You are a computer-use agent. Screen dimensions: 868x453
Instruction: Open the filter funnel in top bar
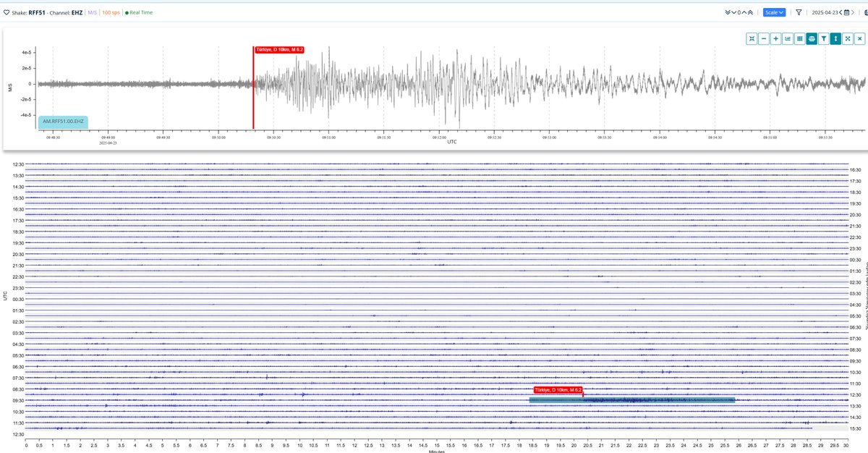point(799,12)
